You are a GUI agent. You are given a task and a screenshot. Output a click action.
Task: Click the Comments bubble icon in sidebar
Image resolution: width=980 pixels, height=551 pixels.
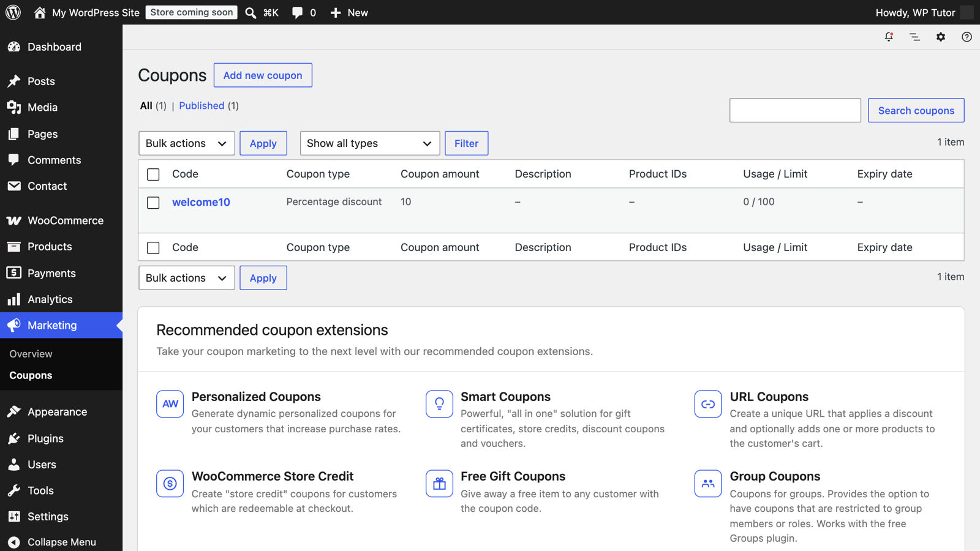[x=14, y=160]
